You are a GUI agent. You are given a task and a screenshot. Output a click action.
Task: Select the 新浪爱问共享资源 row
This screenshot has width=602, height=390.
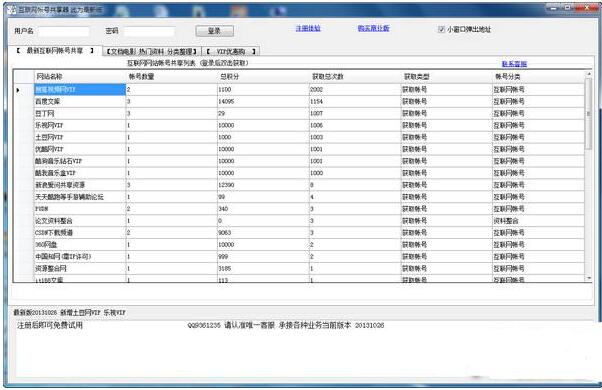[299, 185]
